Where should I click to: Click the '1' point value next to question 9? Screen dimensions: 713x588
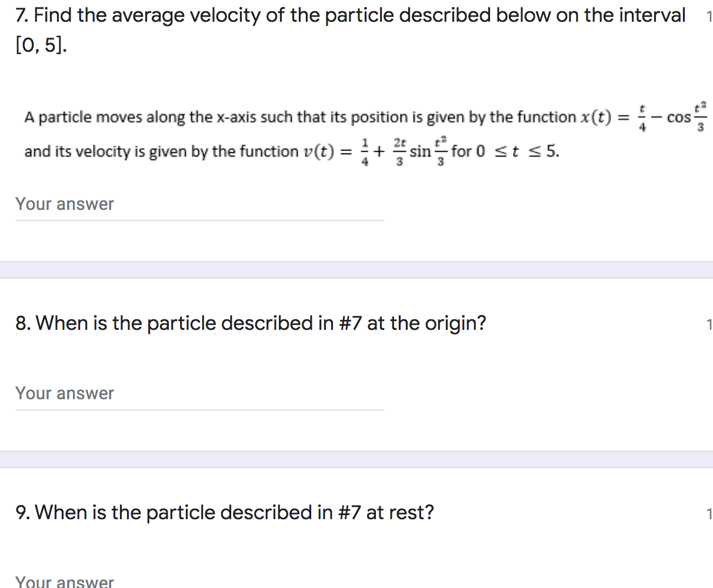coord(709,513)
